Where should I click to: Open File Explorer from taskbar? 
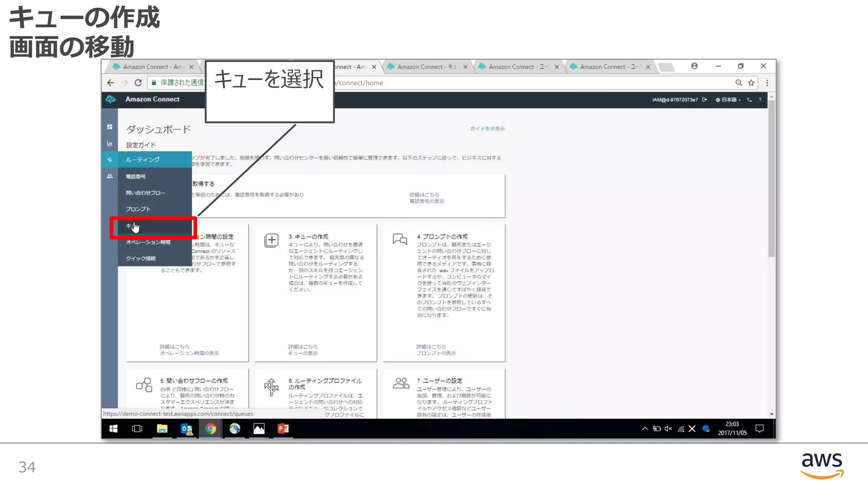click(162, 429)
